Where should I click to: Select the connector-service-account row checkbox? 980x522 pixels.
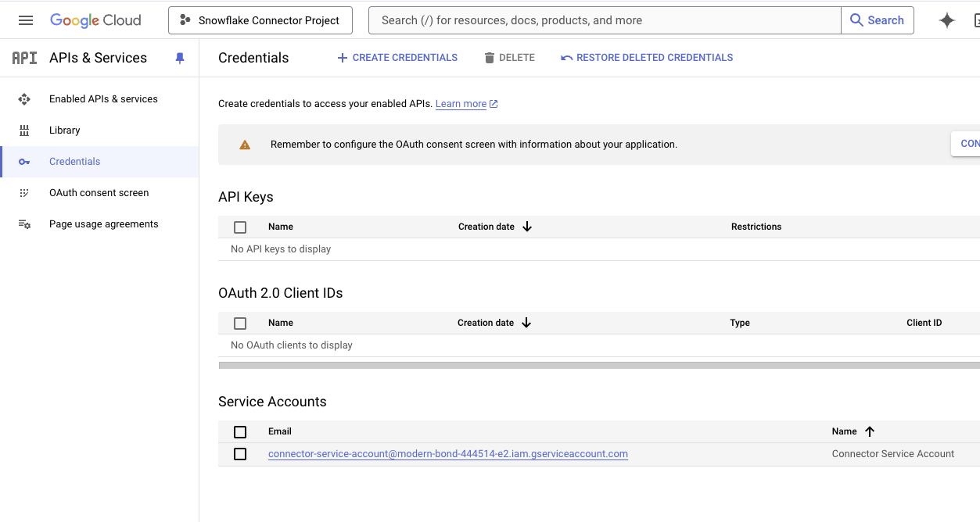click(240, 453)
